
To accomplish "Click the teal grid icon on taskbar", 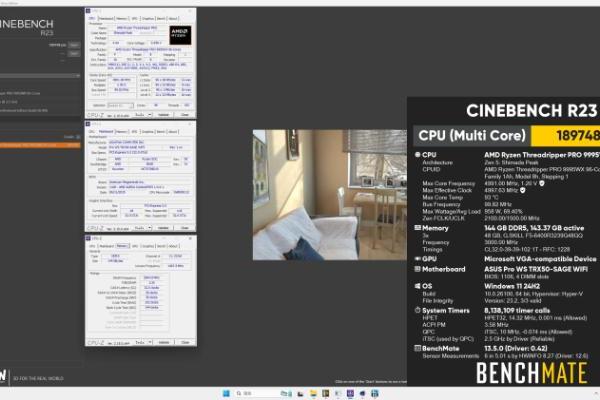I will point(375,393).
